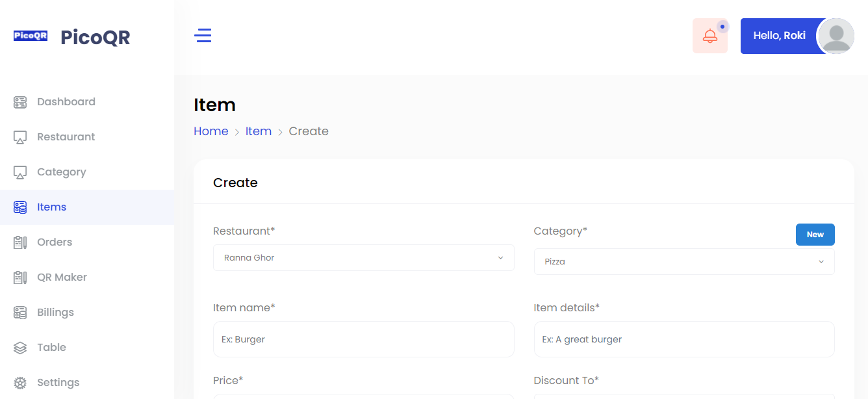The width and height of the screenshot is (868, 399).
Task: Open the Hello, Roki profile menu
Action: [x=779, y=36]
